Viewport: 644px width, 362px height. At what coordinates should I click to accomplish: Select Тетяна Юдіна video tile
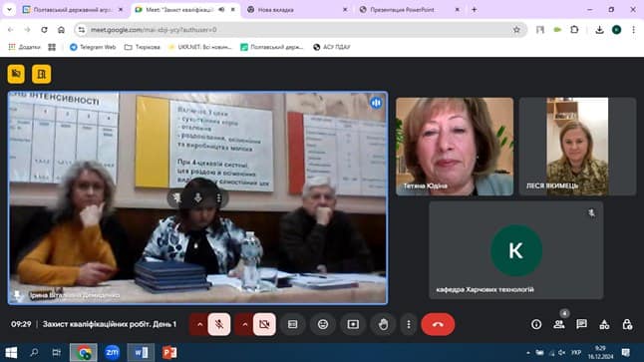pos(455,146)
